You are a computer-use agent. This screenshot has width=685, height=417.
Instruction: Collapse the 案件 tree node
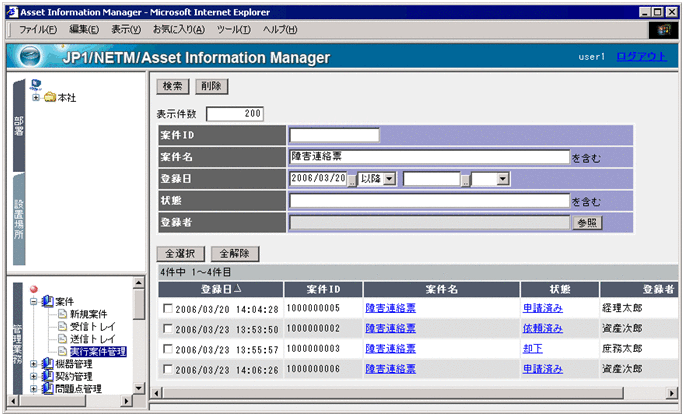pyautogui.click(x=34, y=301)
